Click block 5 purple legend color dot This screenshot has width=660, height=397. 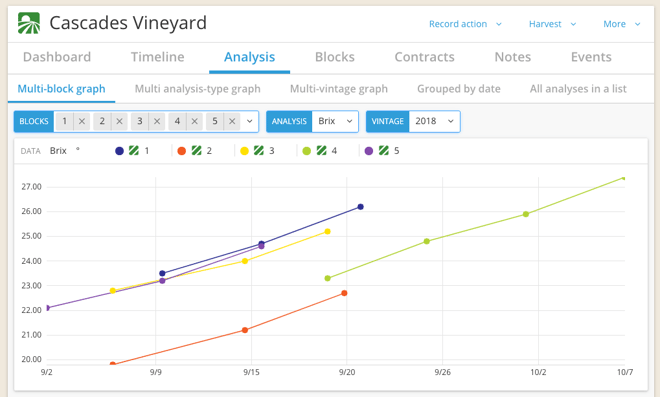click(369, 151)
